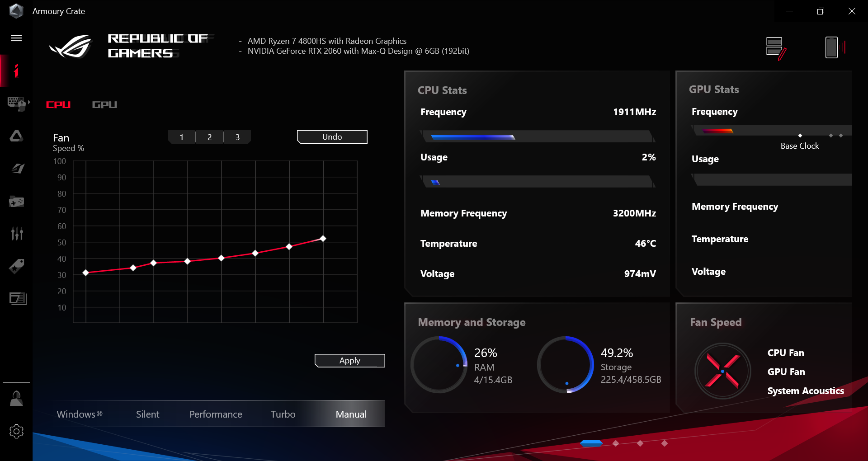Select the Silent operating mode
868x461 pixels.
click(x=148, y=414)
